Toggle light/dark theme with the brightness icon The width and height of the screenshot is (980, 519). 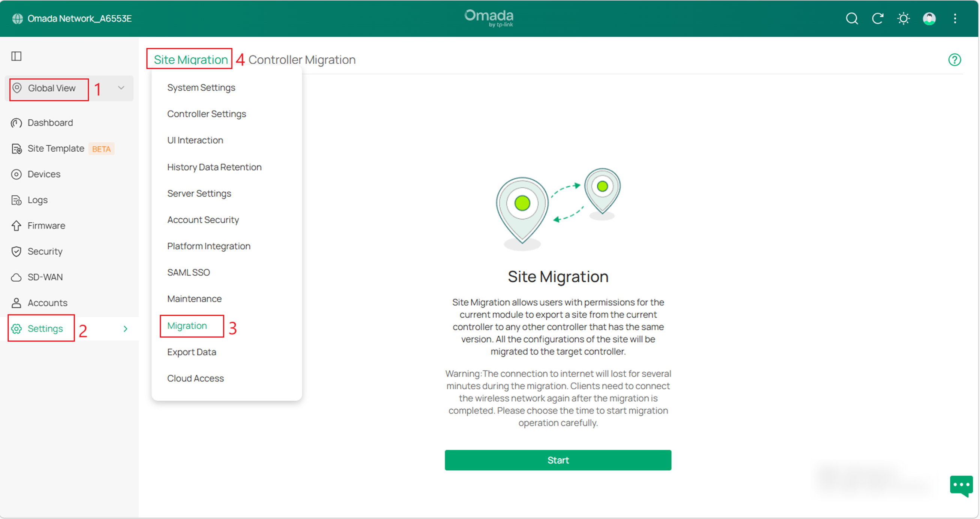(x=903, y=19)
